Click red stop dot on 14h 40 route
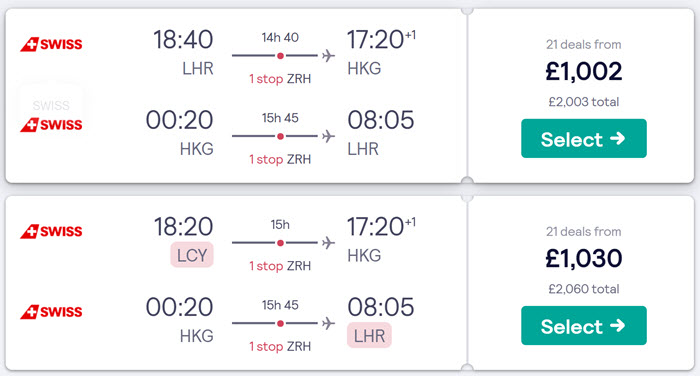700x376 pixels. (x=280, y=56)
